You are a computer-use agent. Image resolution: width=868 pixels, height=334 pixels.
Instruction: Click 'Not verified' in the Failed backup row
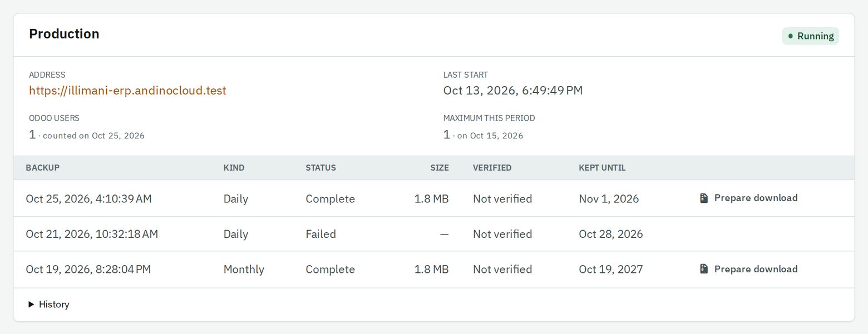[x=502, y=234]
